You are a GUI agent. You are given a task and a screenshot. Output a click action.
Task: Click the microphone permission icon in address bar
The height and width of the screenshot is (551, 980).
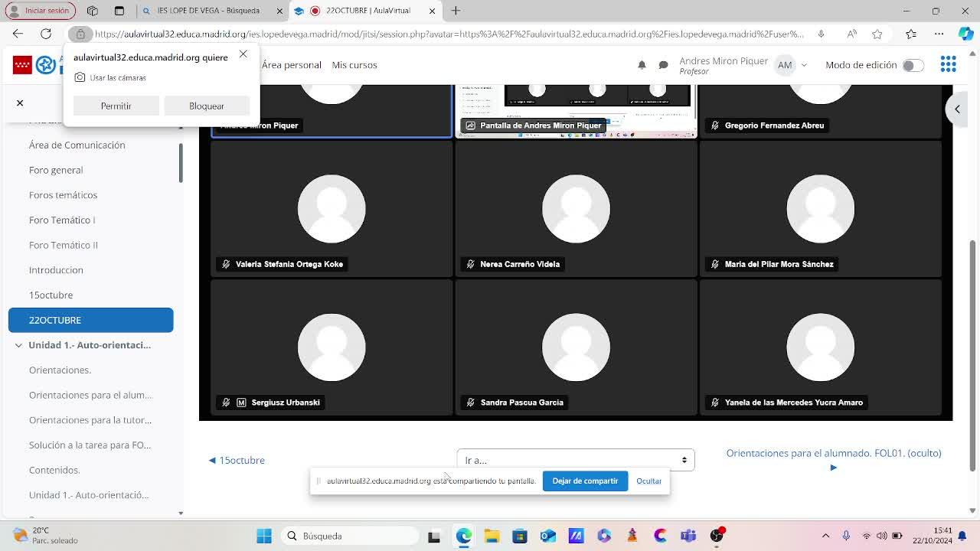[x=821, y=34]
